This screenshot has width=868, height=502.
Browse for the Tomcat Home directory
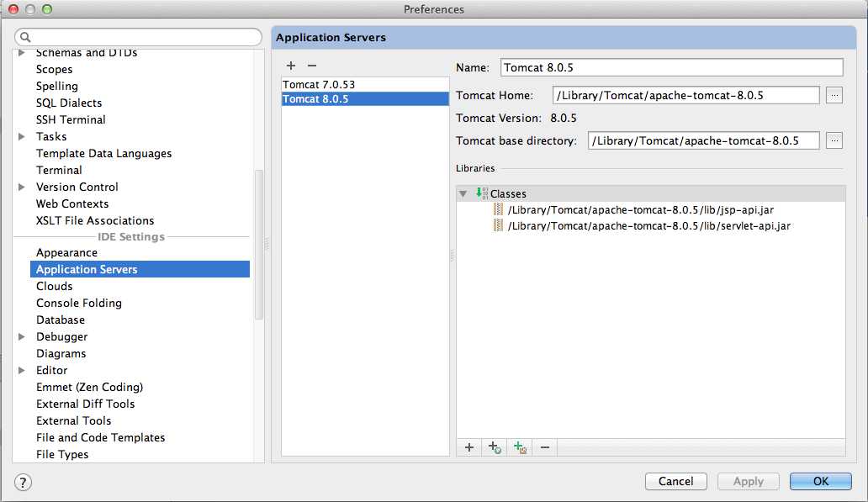click(834, 95)
